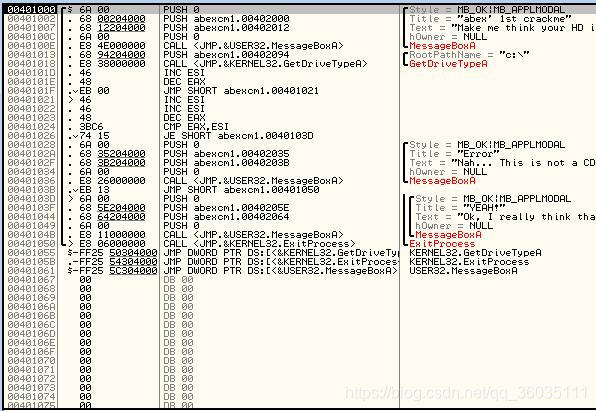Select the PUSH abexcm1.00402012 instruction

point(226,27)
